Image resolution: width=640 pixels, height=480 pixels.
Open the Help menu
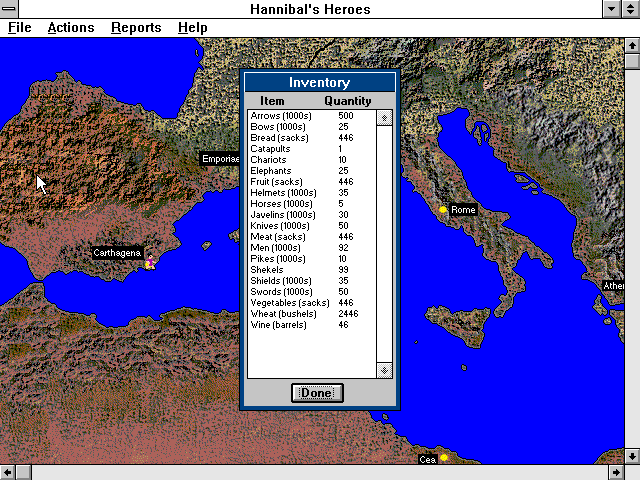pyautogui.click(x=193, y=27)
